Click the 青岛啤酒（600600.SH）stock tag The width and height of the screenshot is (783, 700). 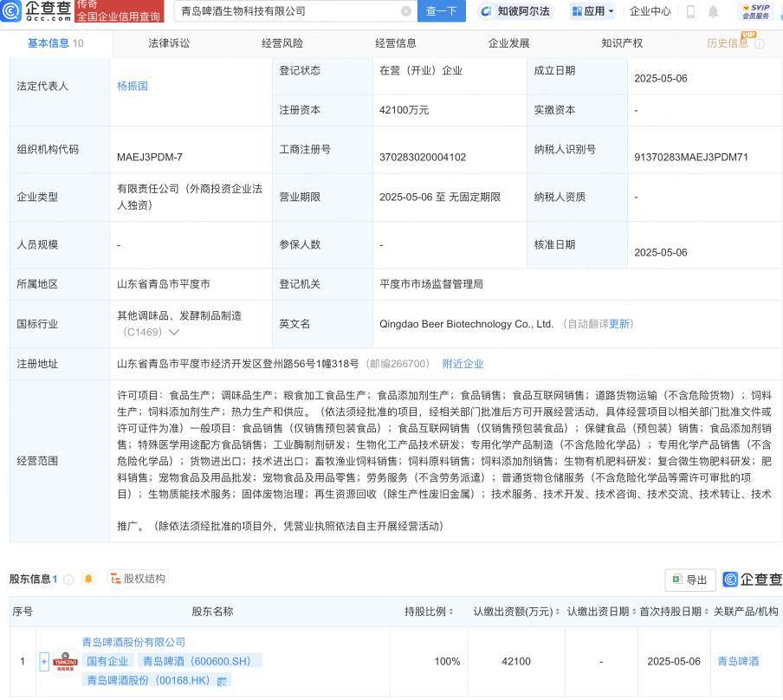199,661
